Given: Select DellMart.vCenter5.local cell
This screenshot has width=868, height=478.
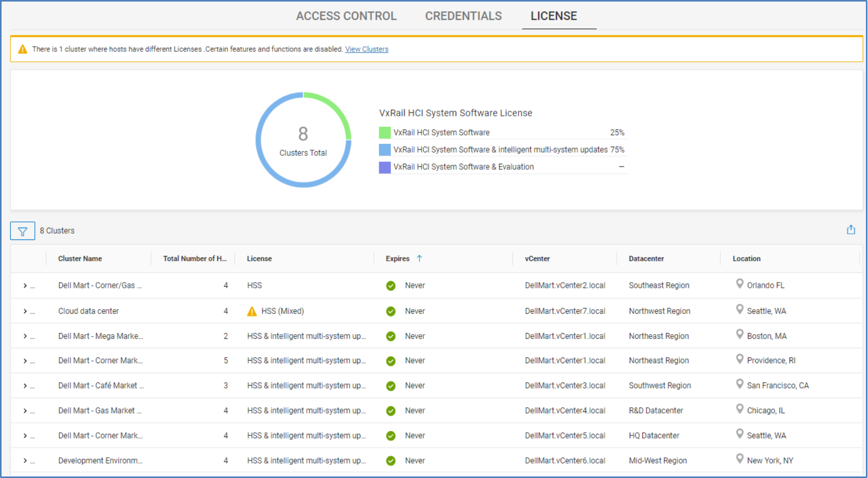Looking at the screenshot, I should coord(565,436).
